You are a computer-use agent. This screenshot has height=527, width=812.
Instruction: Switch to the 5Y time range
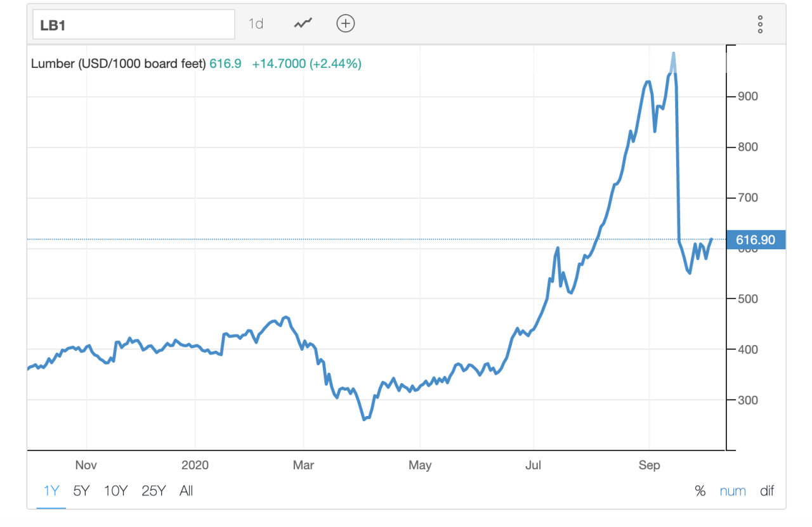point(82,491)
